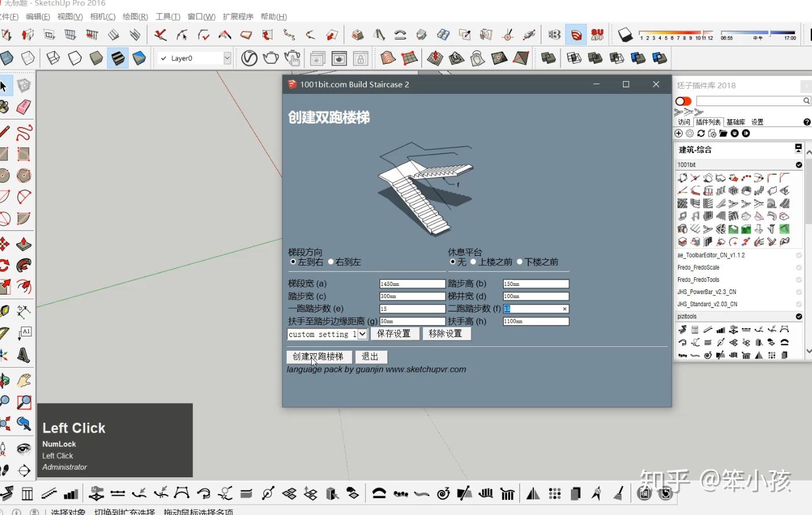Switch to the 基础库 tab
The image size is (812, 515).
point(735,122)
